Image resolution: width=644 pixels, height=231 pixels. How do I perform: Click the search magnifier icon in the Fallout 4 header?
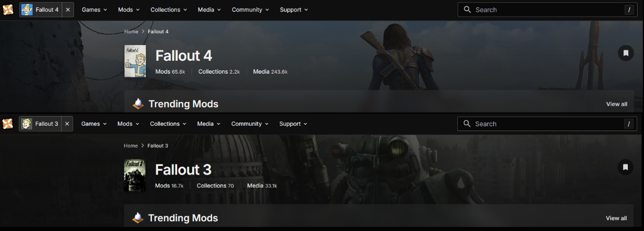(467, 10)
